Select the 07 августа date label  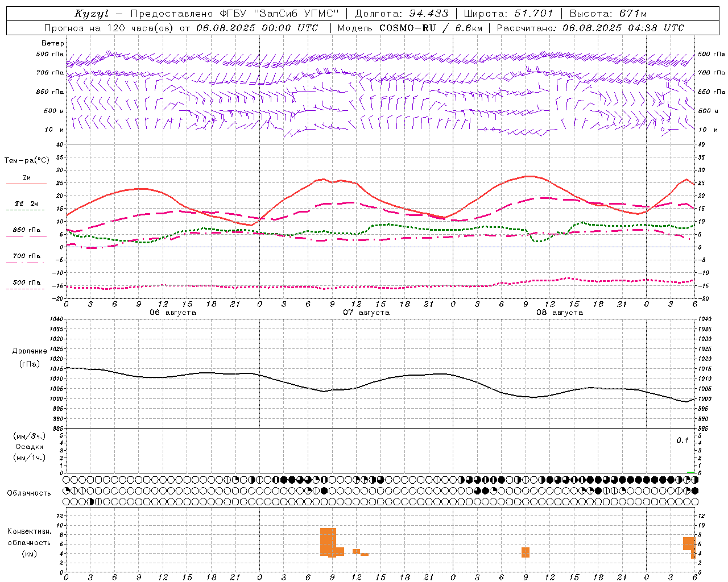coord(366,313)
